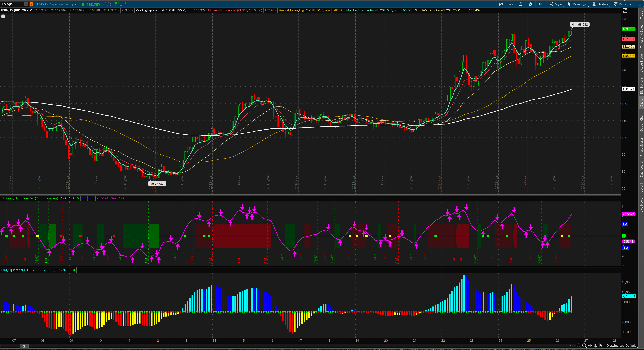Viewport: 644px width, 350px height.
Task: Click the large B: 163.705 bid quote
Action: pos(91,4)
